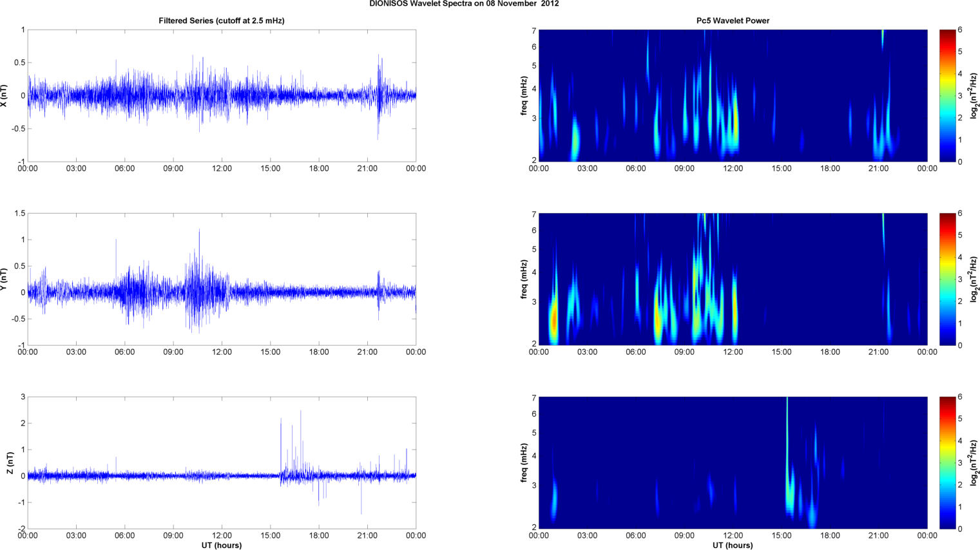Viewport: 980px width, 550px height.
Task: Click the colorbar beside the top spectrogram
Action: [948, 96]
